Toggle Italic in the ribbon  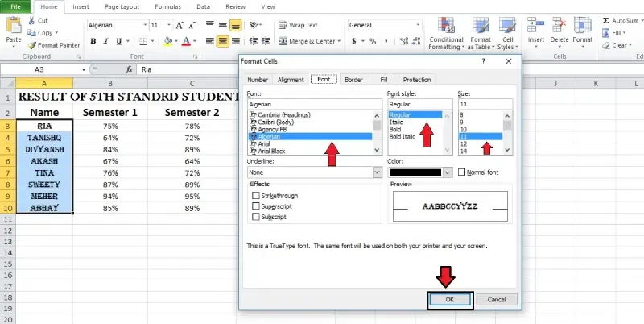click(105, 41)
